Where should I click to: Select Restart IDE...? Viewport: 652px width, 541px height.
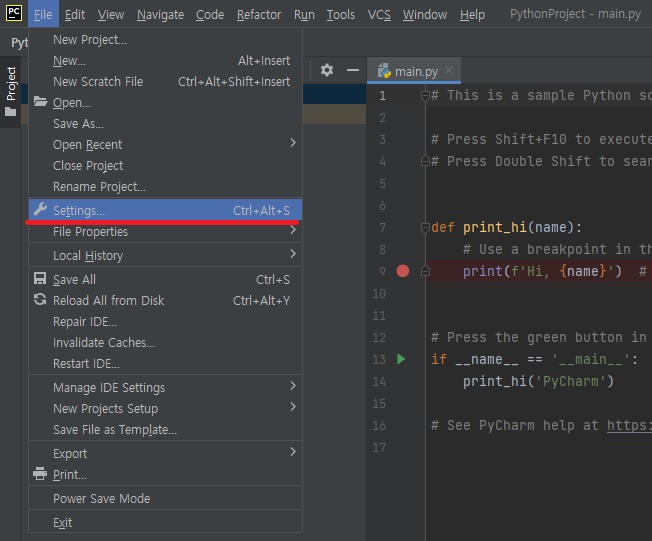pyautogui.click(x=165, y=363)
